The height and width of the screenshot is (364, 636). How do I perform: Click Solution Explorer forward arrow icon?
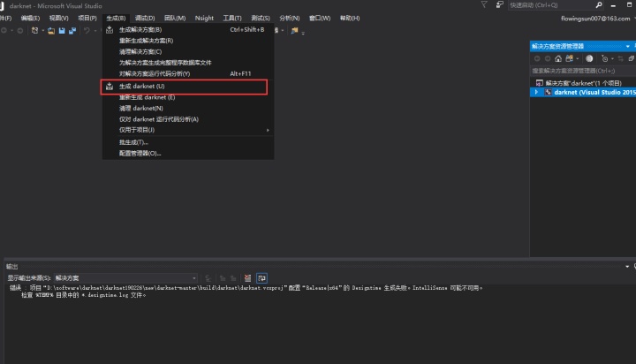click(x=548, y=58)
